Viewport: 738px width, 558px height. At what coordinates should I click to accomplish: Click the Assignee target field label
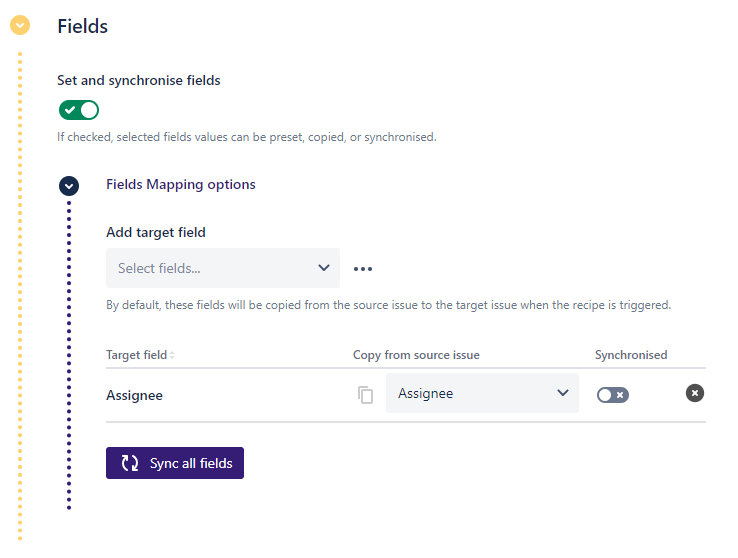pos(134,395)
